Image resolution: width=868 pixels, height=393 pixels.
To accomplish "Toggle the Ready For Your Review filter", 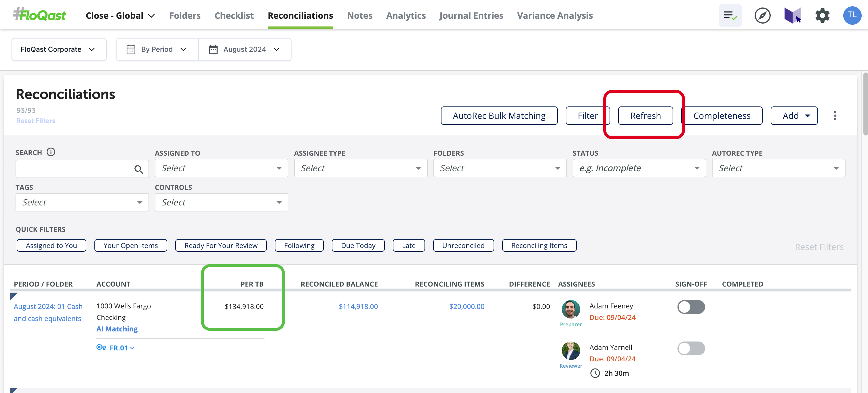I will click(221, 245).
